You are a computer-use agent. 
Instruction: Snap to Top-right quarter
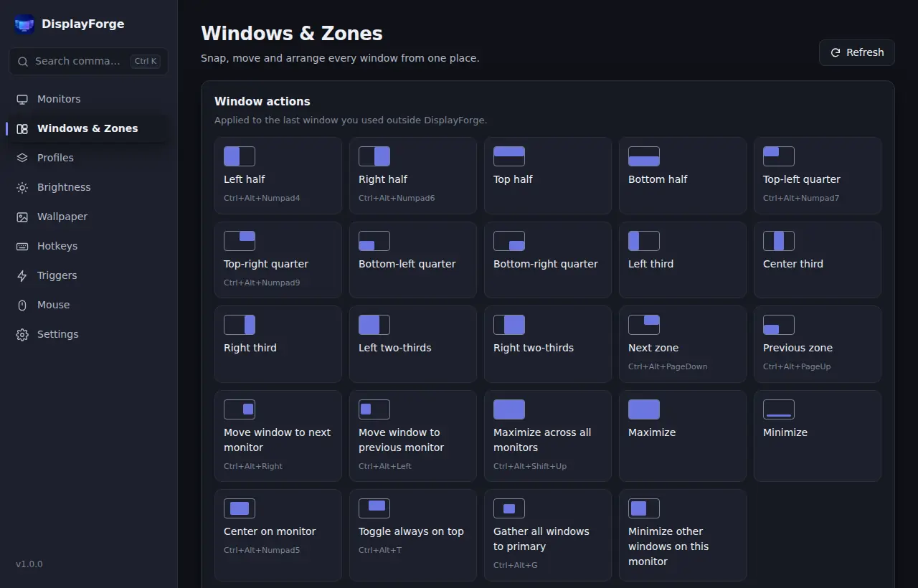click(x=278, y=260)
